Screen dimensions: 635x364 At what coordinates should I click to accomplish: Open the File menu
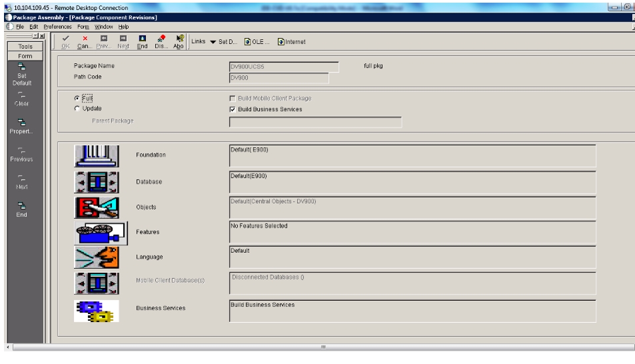click(20, 27)
